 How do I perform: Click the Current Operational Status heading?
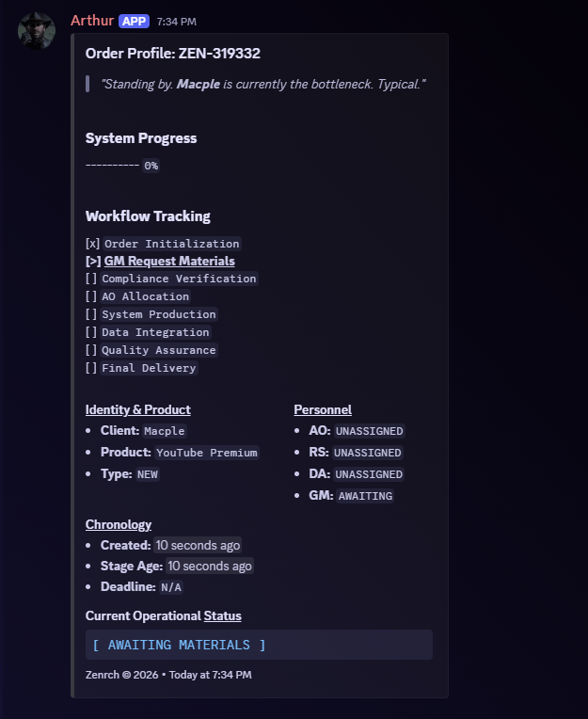click(163, 615)
